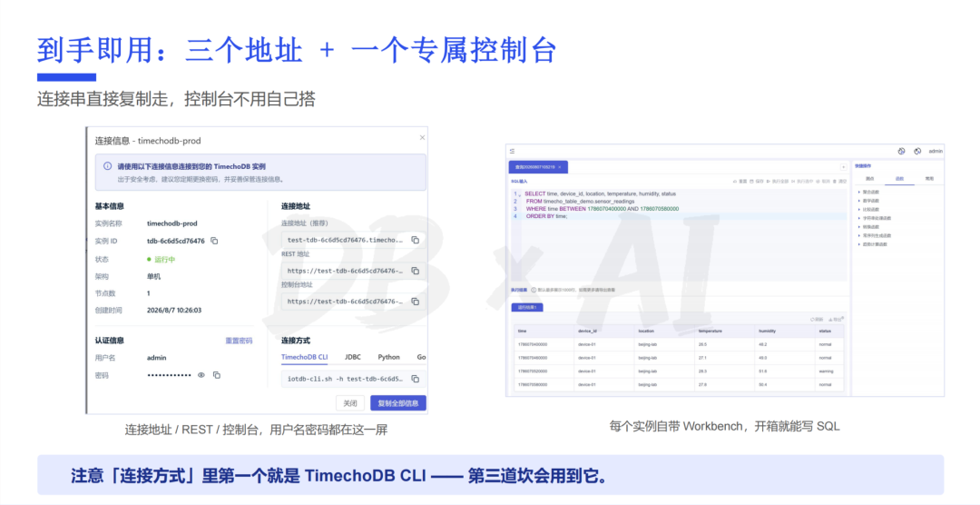Click the humidity value 51.6 cell
Screen dimensions: 980x505
coord(784,371)
